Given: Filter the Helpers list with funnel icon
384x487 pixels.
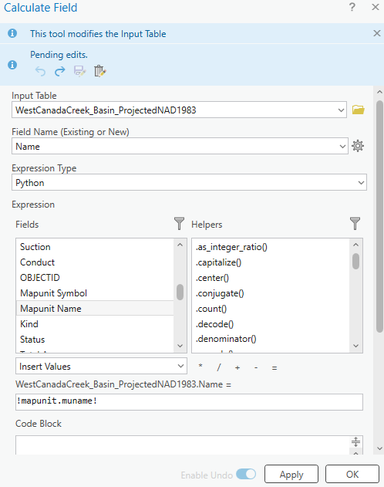Looking at the screenshot, I should pos(355,224).
